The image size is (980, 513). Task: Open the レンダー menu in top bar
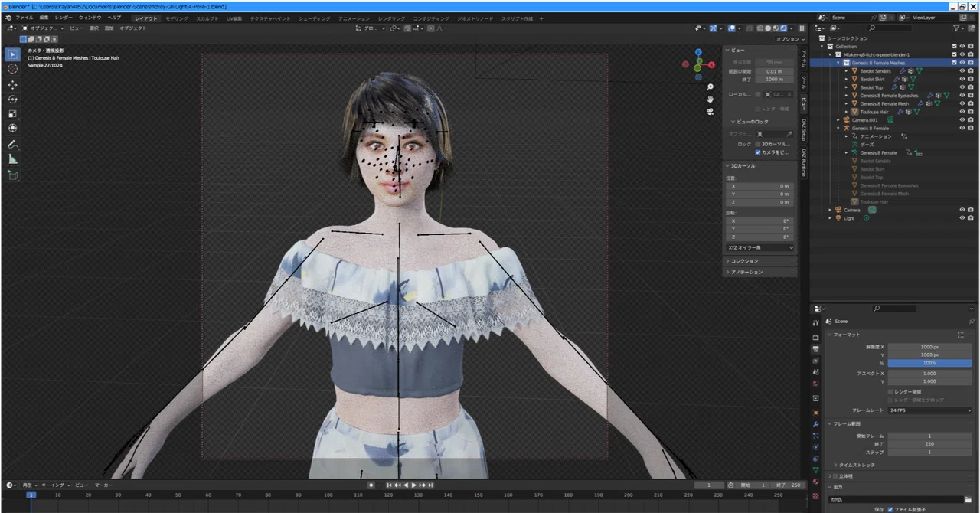(x=64, y=17)
